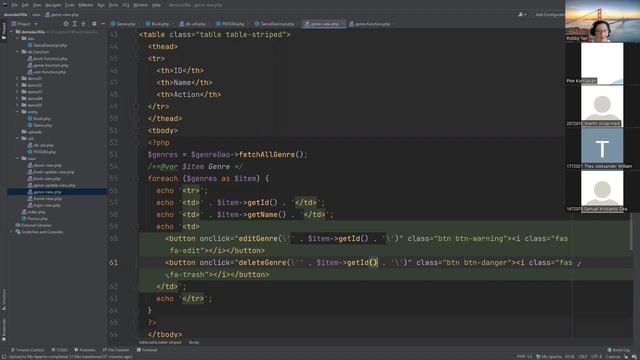This screenshot has height=360, width=640.
Task: Select PDOUtil.php in project tree
Action: pyautogui.click(x=41, y=152)
